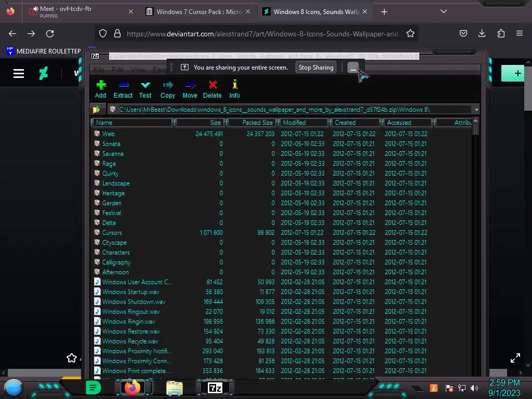Go back in the browser
This screenshot has width=532, height=399.
[12, 34]
